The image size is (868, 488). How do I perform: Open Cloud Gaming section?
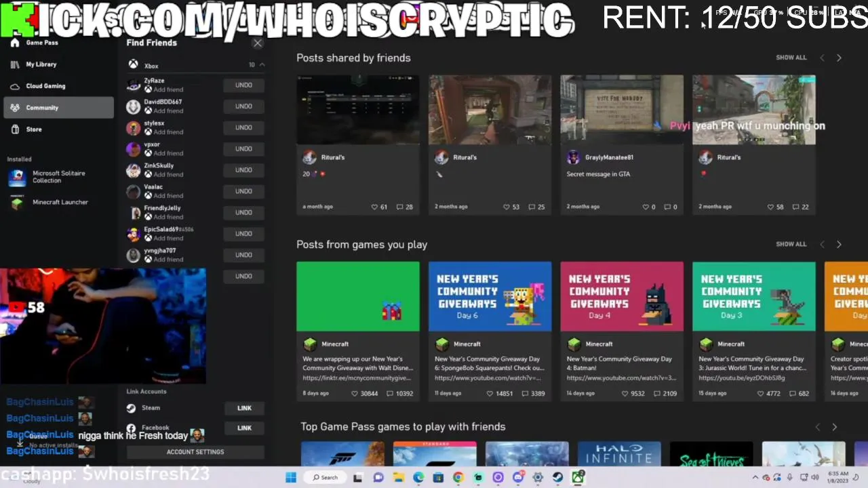pos(58,86)
